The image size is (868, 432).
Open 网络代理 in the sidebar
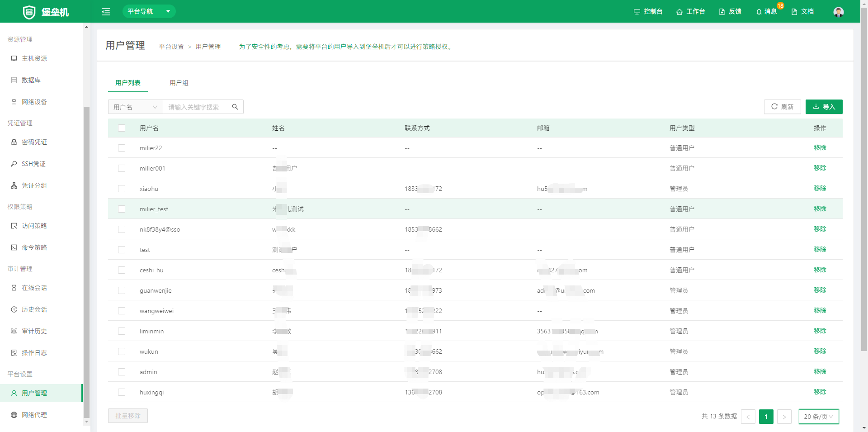pos(41,415)
